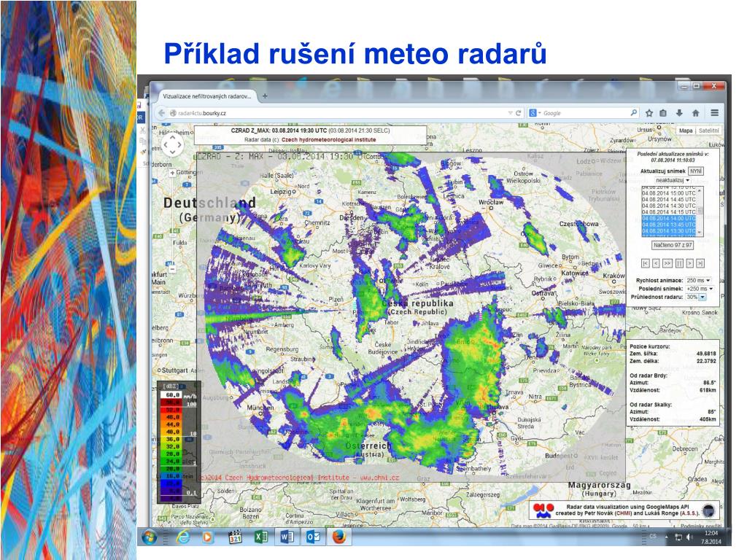Open the Czech hydrometeorological institute link
Screen dimensions: 747x560
[x=328, y=139]
